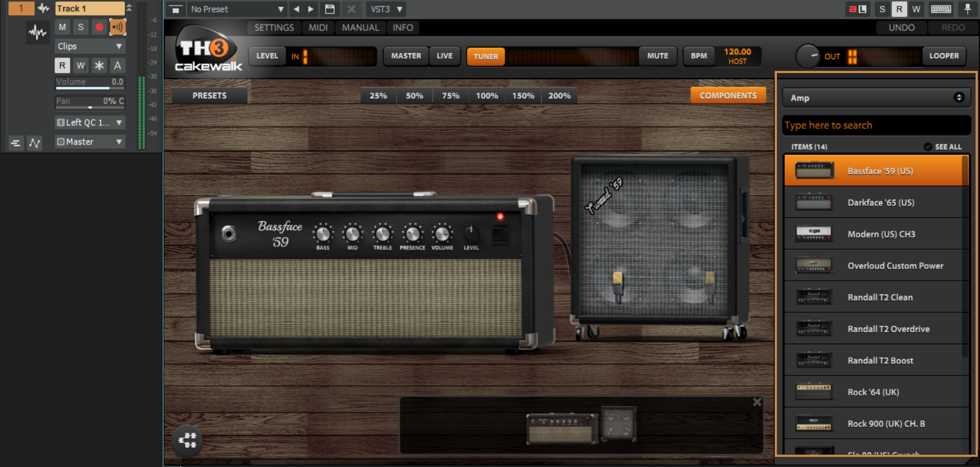Click the plugin window menu icon beside No Preset

coord(175,9)
